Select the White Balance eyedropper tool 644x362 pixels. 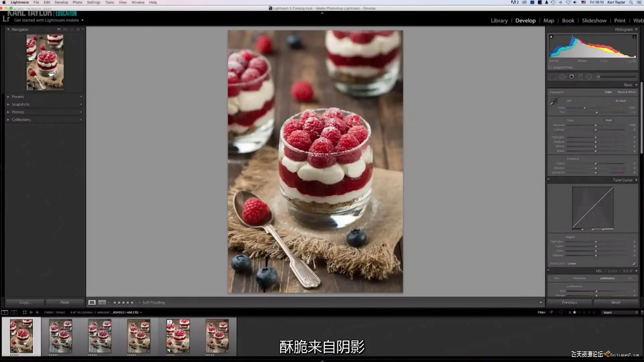[553, 101]
